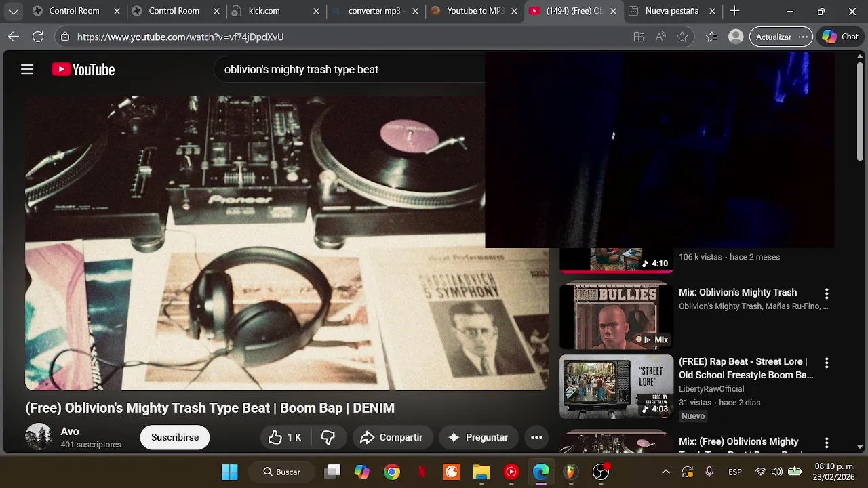Open the video title (Free) Oblivion's Mighty Trash Type Beat
868x488 pixels.
pyautogui.click(x=210, y=407)
